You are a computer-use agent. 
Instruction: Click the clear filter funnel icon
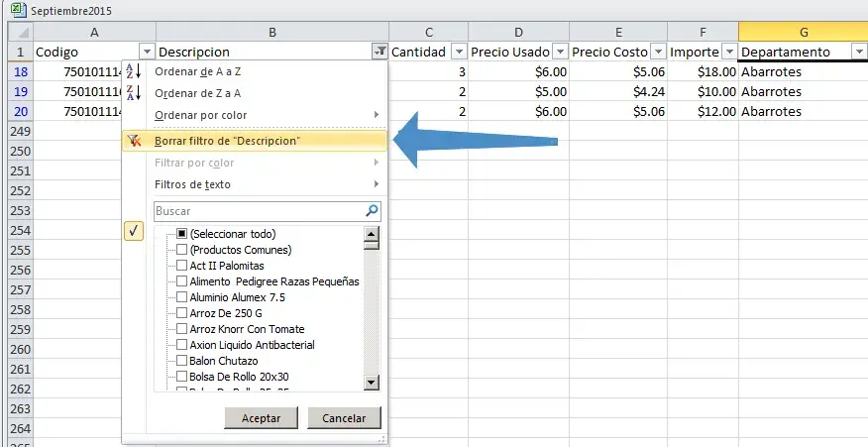click(135, 141)
